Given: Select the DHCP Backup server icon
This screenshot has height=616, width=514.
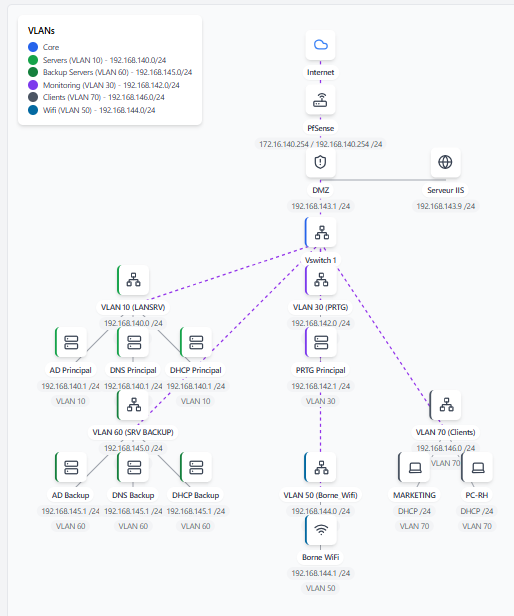Looking at the screenshot, I should [x=196, y=468].
